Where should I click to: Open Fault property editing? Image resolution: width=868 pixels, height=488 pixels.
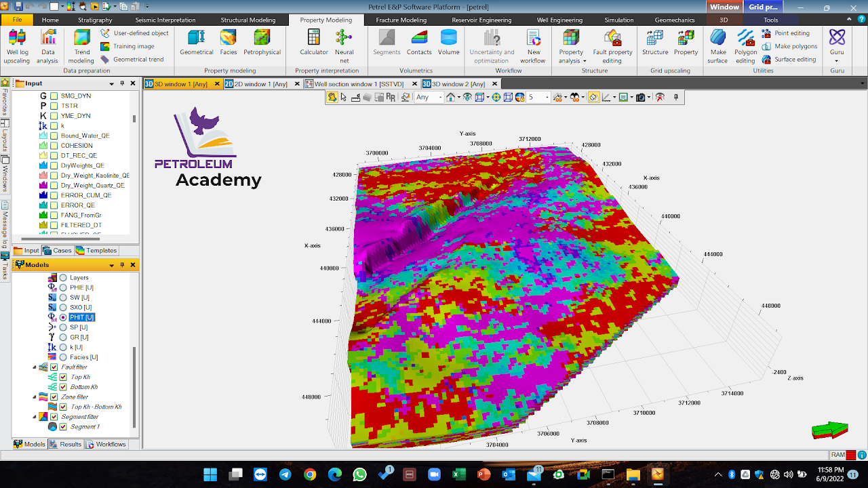[x=612, y=46]
